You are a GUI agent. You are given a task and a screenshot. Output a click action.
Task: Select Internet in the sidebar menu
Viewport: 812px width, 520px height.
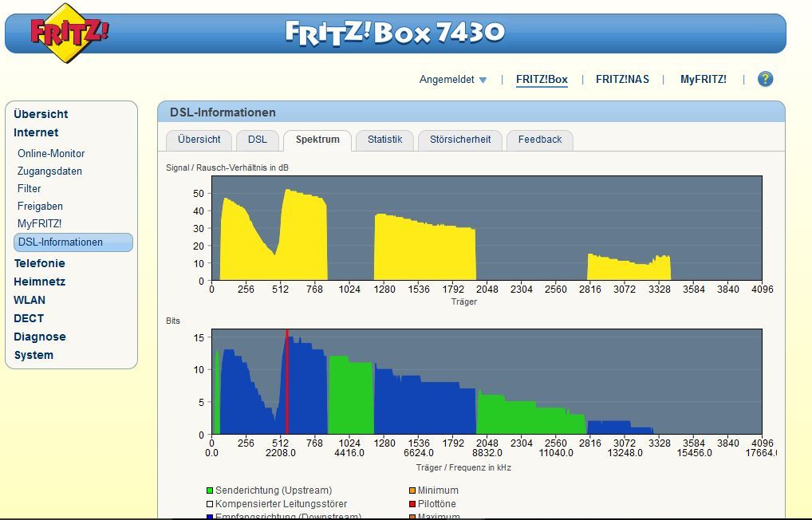(x=36, y=132)
